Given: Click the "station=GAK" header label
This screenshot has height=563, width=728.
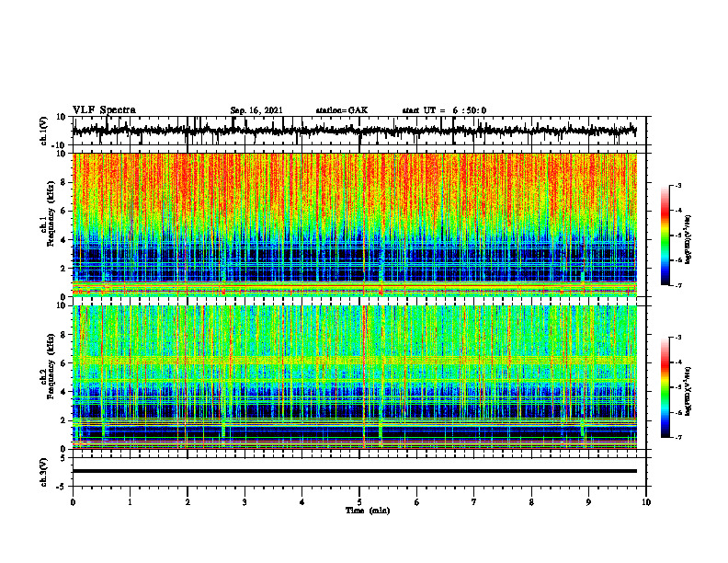Looking at the screenshot, I should click(x=342, y=110).
